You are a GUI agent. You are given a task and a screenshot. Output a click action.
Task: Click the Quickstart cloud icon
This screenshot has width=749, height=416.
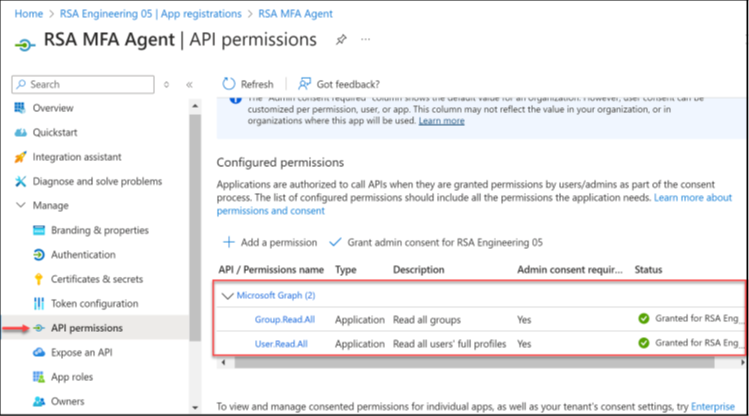[x=20, y=133]
